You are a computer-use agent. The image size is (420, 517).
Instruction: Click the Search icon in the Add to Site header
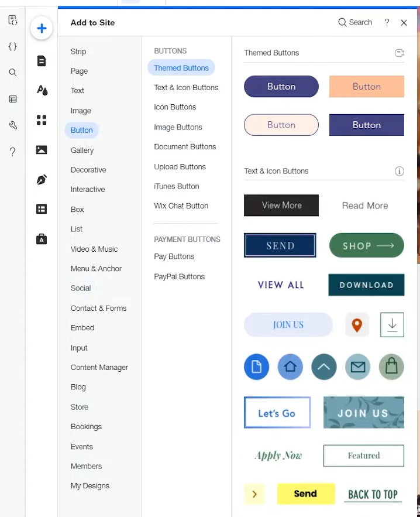342,22
